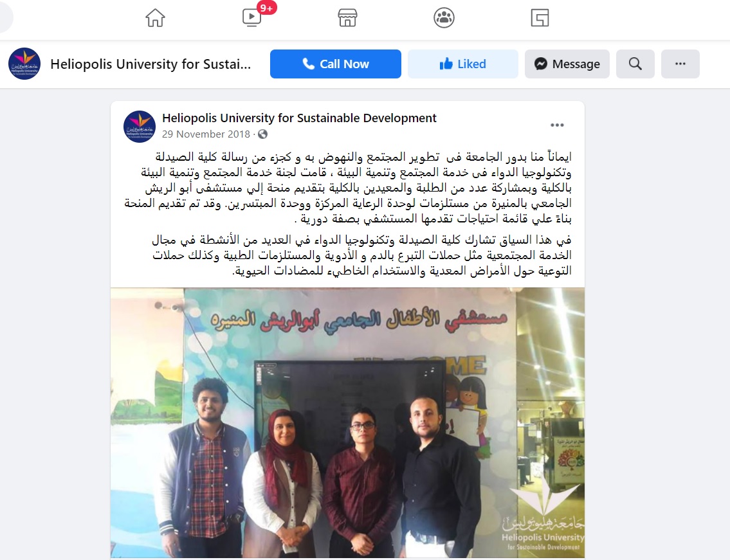Open the Gaming feed icon

click(x=540, y=18)
